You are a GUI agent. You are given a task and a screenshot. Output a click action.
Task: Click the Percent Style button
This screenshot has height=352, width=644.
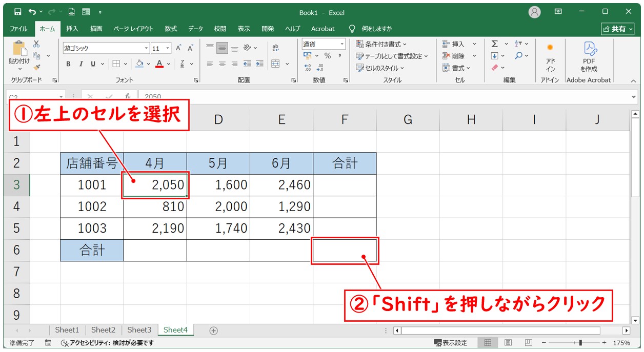(x=327, y=56)
